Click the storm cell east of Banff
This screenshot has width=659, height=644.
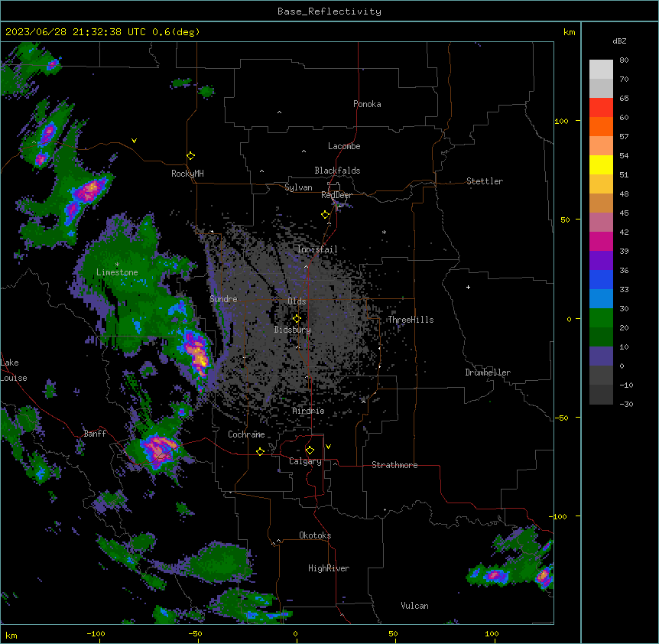(159, 450)
